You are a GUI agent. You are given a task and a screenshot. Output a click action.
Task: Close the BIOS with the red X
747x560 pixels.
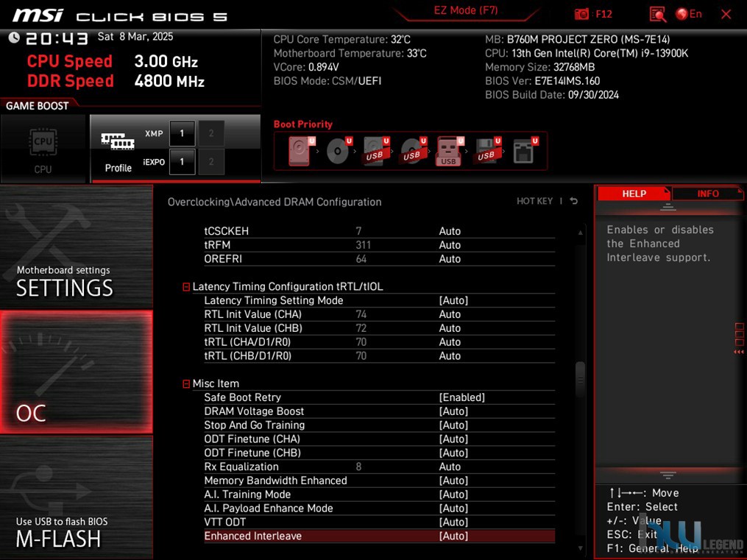726,14
